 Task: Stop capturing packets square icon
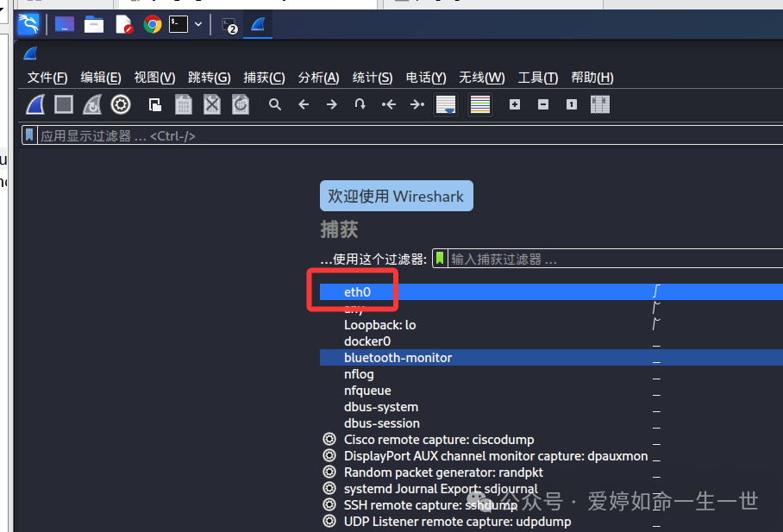(64, 105)
